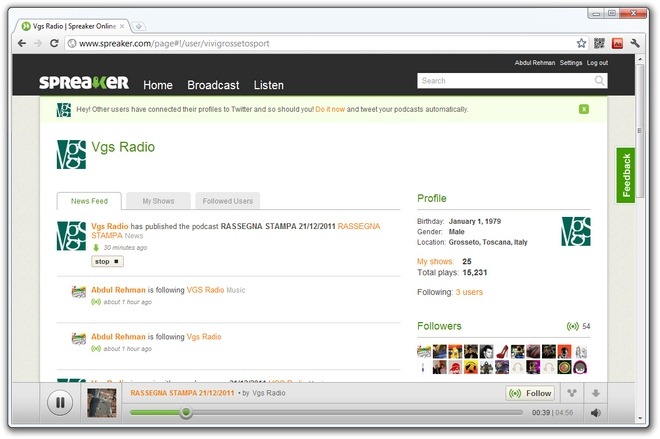Viewport: 660px width, 439px height.
Task: Reload the page
Action: point(54,43)
